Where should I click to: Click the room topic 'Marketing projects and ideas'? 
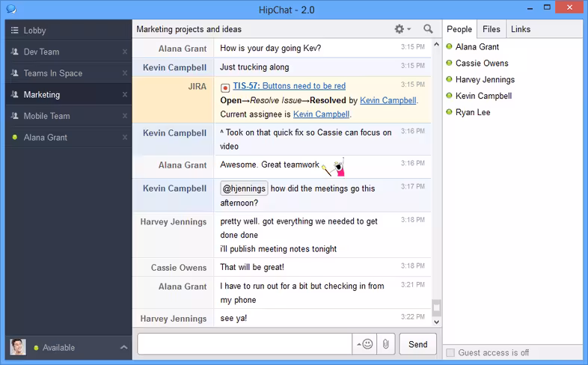189,29
